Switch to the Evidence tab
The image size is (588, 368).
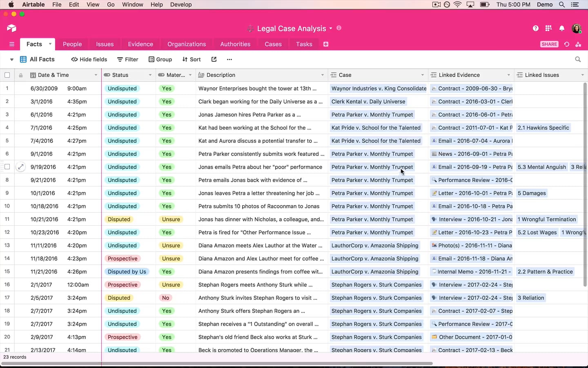[140, 44]
